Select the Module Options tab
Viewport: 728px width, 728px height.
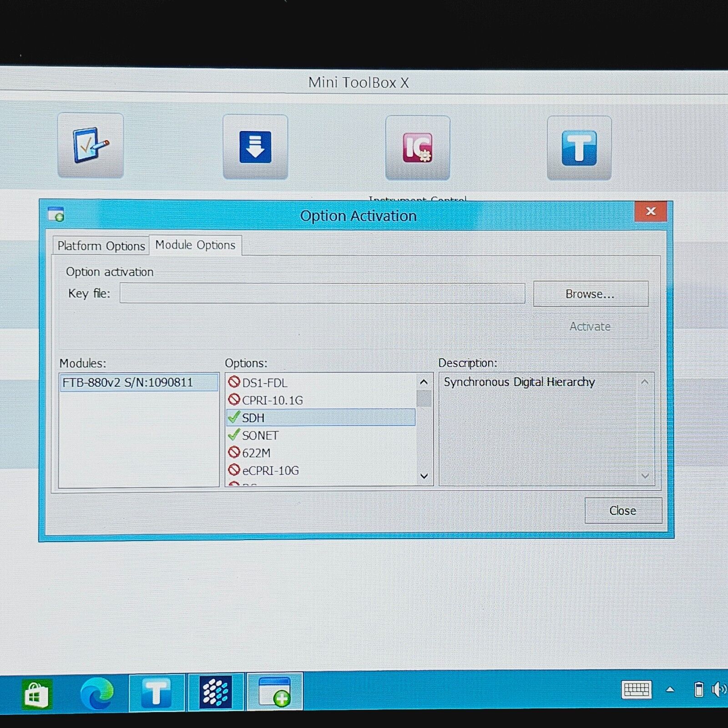click(x=195, y=245)
